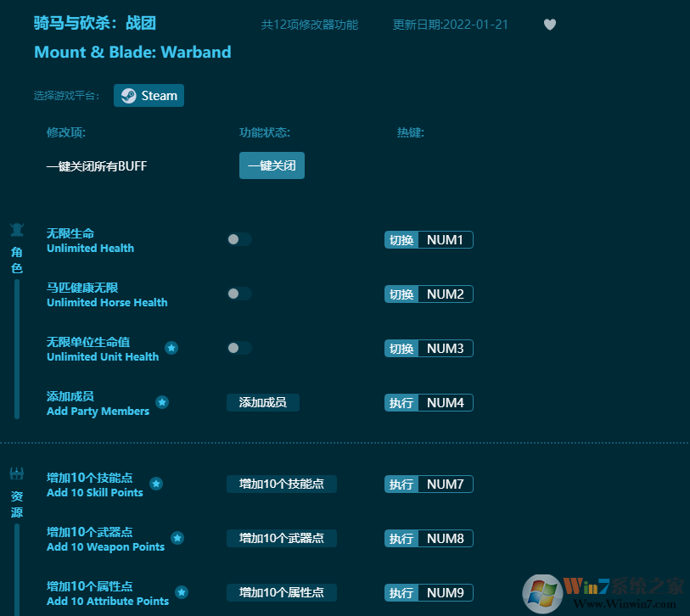Select the character helmet icon in sidebar
The height and width of the screenshot is (616, 690).
[x=17, y=229]
